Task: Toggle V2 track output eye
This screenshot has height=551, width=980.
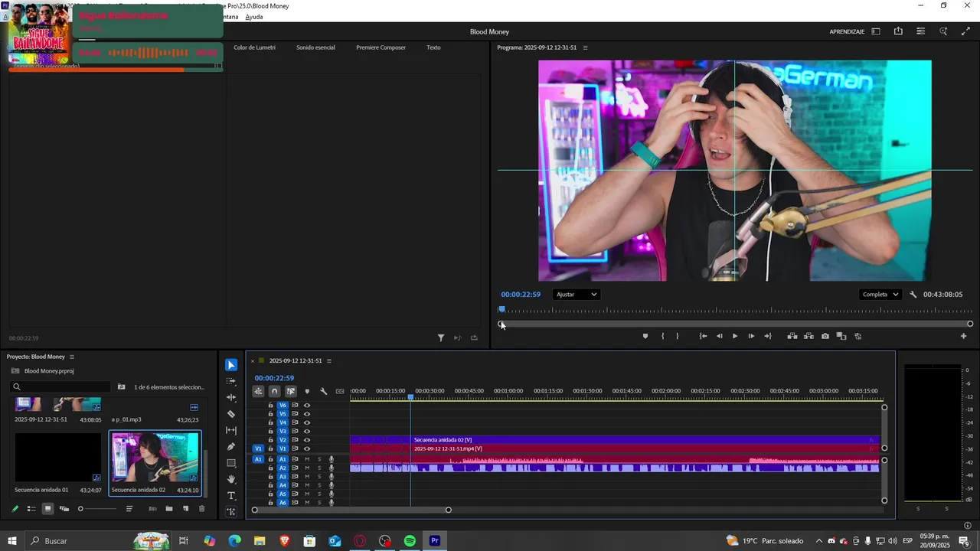Action: point(307,440)
